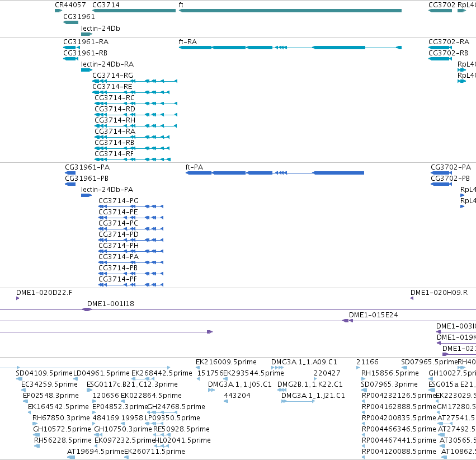The width and height of the screenshot is (476, 460).
Task: Select the CG31961-PB protein label
Action: [87, 179]
